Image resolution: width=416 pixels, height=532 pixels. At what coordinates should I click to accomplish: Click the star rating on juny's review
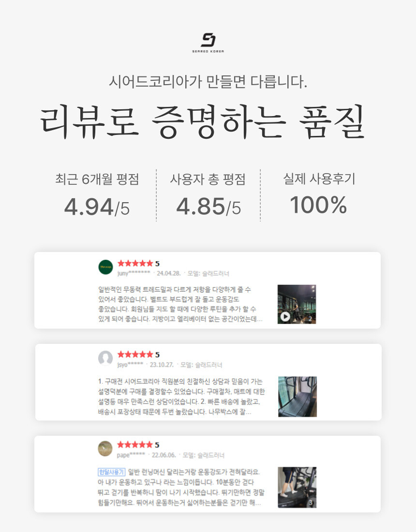(138, 263)
